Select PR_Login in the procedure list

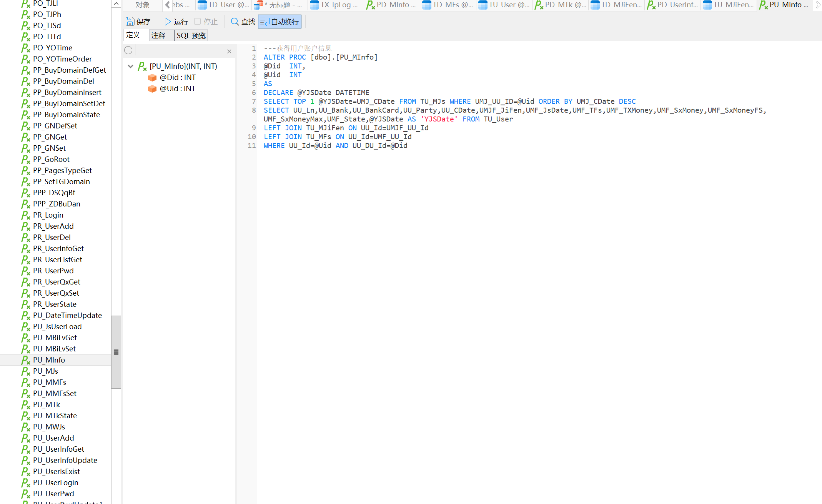coord(48,215)
